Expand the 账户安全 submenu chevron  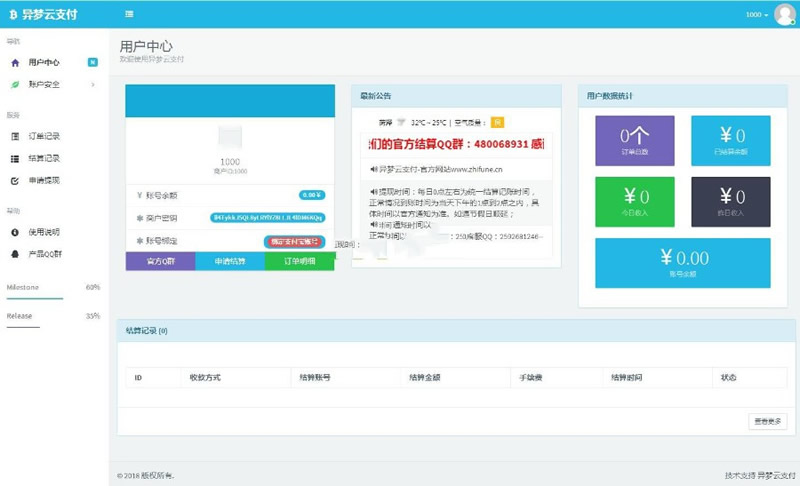tap(93, 85)
